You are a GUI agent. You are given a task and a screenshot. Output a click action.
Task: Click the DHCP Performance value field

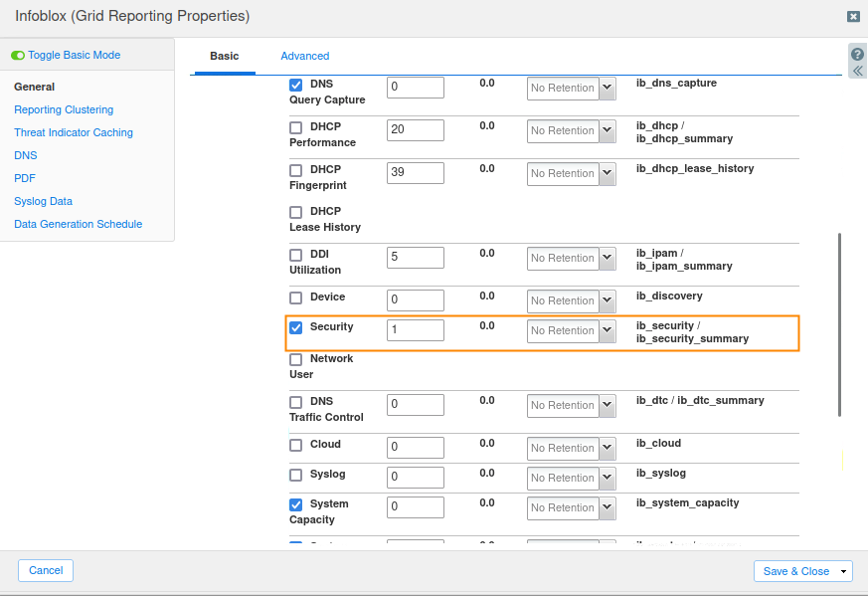[416, 129]
